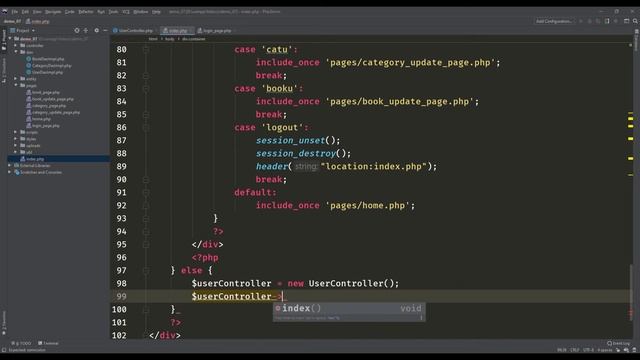Open the Tools menu
The height and width of the screenshot is (360, 640).
pos(113,12)
